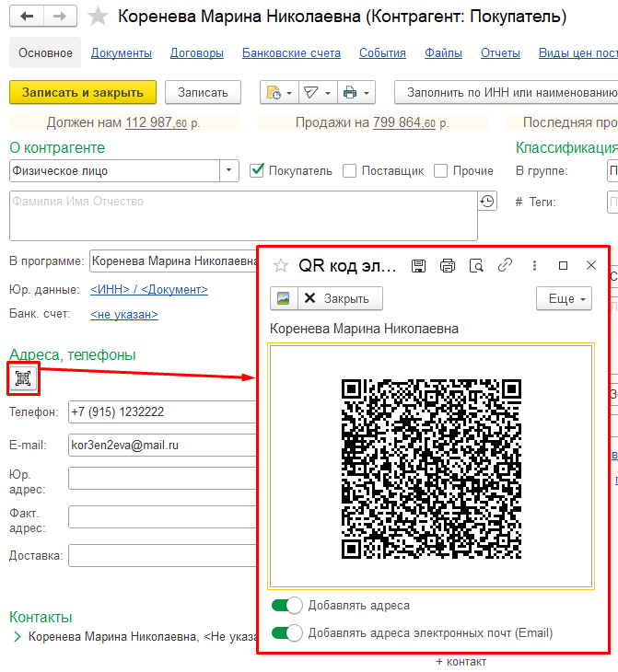Image resolution: width=618 pixels, height=672 pixels.
Task: Click Закрыть button in QR window
Action: tap(340, 298)
